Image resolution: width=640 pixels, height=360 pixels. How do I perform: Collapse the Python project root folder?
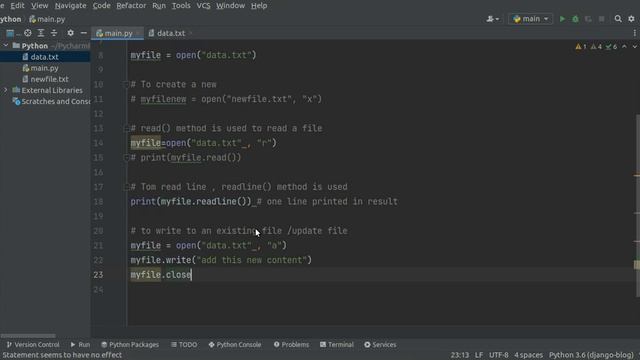[x=6, y=46]
